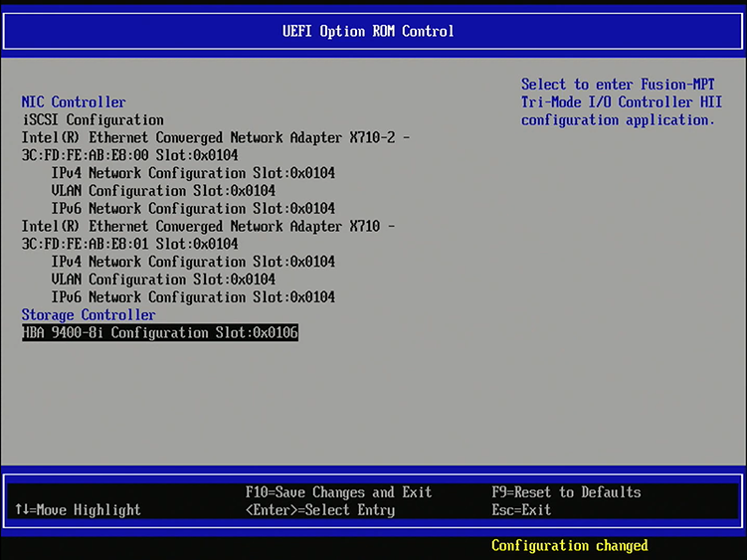This screenshot has width=747, height=560.
Task: Open VLAN Configuration under X710-2 adapter
Action: (x=163, y=191)
